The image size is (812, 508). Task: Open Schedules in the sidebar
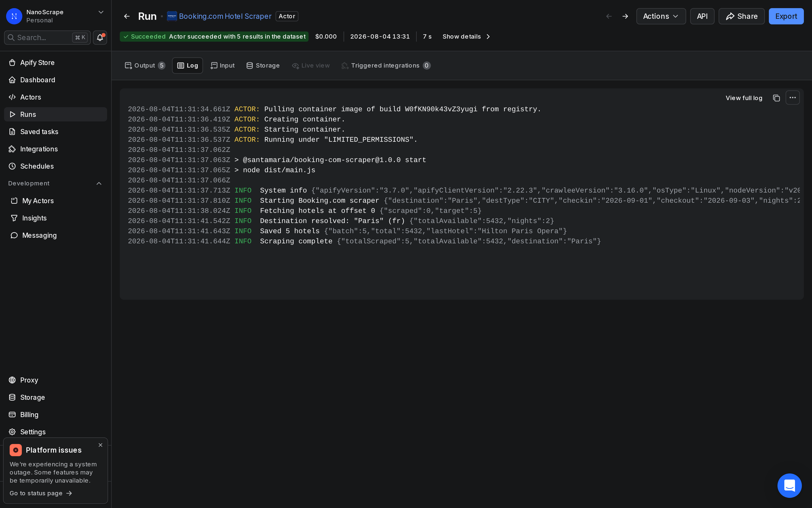point(55,166)
